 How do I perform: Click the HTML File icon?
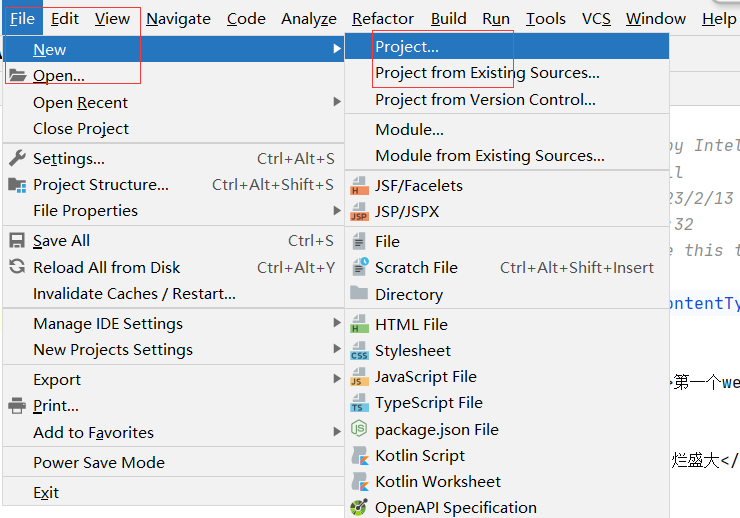(x=359, y=325)
